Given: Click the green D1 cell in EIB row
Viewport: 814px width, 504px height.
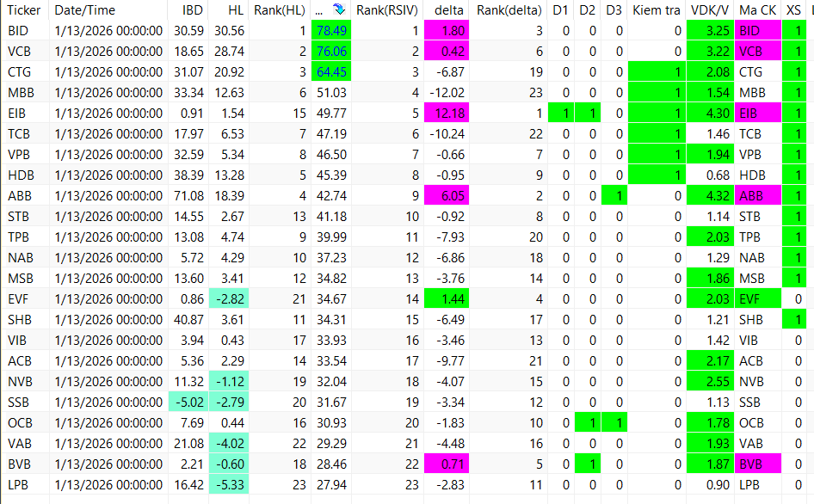Looking at the screenshot, I should pos(561,114).
